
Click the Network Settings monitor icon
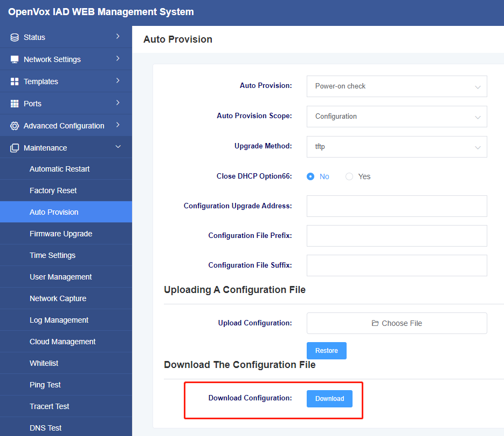click(15, 59)
